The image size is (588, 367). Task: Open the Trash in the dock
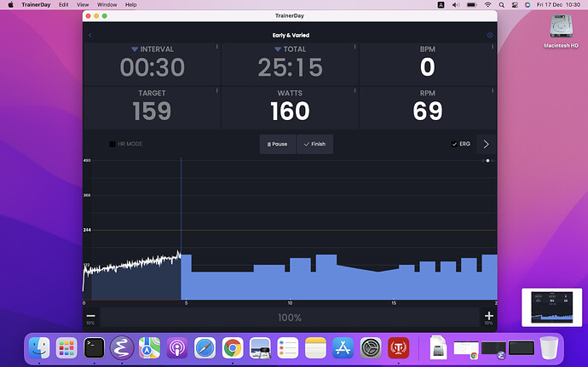click(549, 348)
